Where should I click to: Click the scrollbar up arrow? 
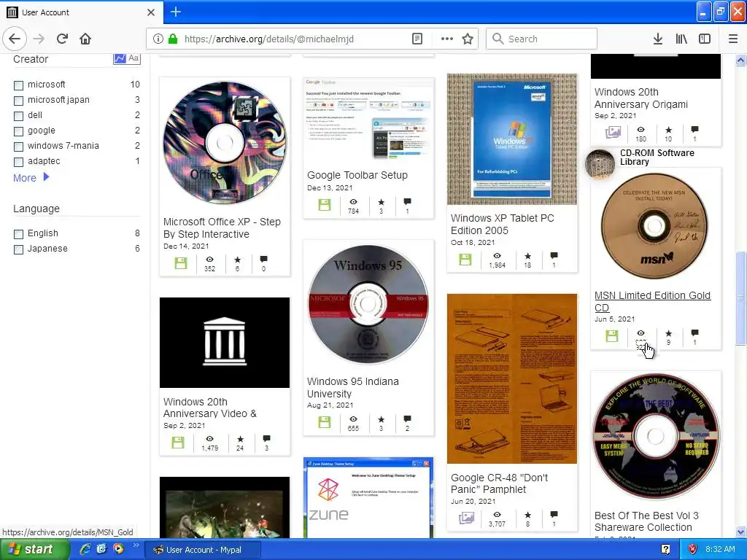point(740,60)
